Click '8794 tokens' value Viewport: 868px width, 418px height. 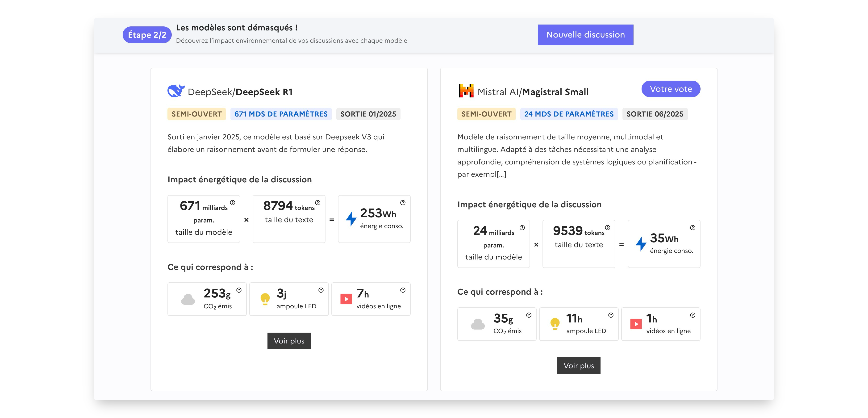(x=289, y=206)
